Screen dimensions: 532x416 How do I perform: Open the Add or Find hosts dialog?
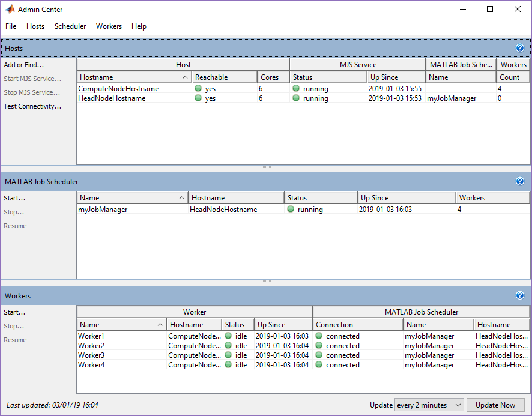pos(24,64)
